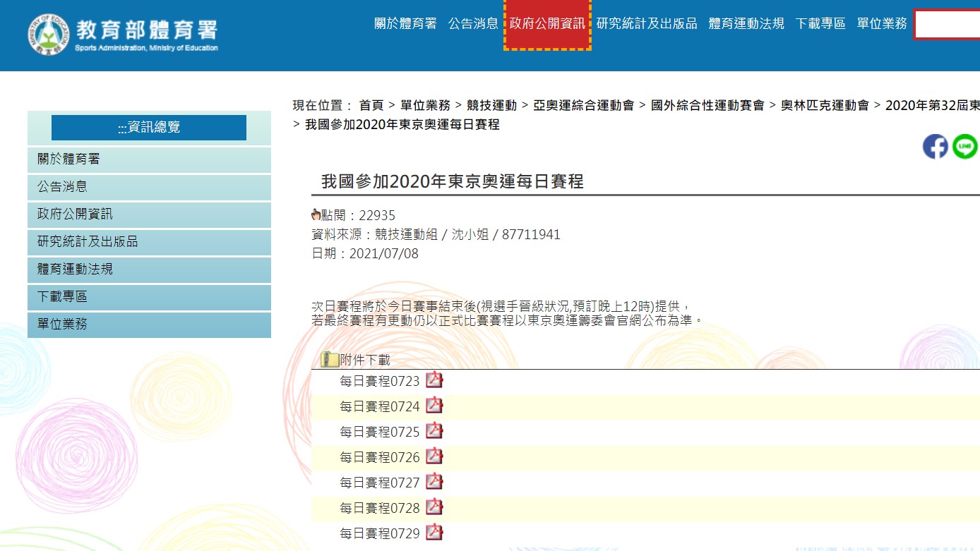This screenshot has width=980, height=551.
Task: Select 政府公開資訊 in the top navigation bar
Action: pyautogui.click(x=547, y=24)
